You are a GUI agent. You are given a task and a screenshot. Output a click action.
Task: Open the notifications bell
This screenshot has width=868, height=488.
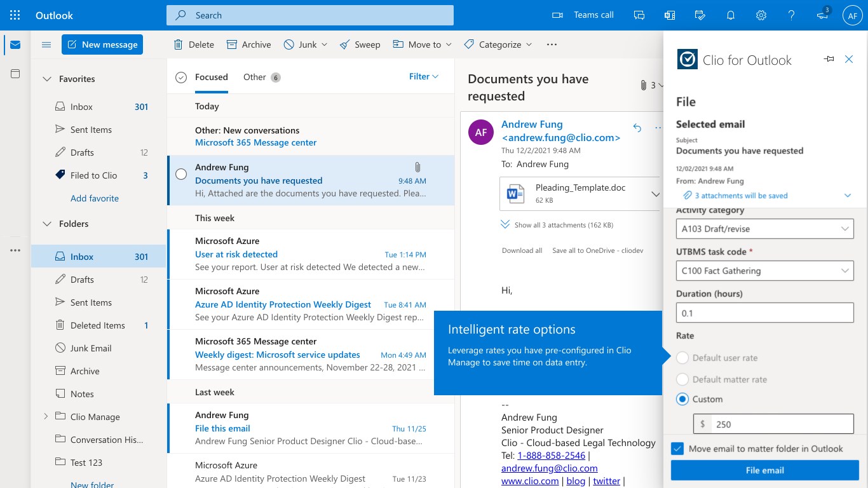731,15
